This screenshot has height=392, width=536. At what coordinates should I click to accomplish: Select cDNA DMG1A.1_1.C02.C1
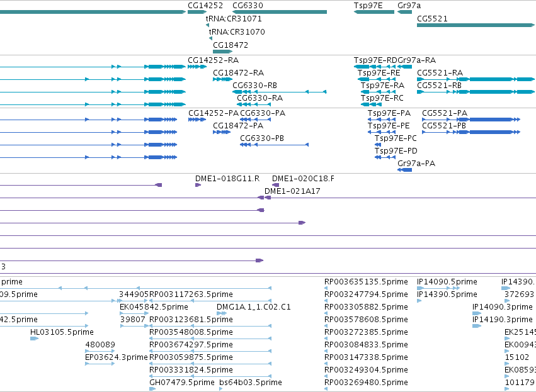pos(254,307)
